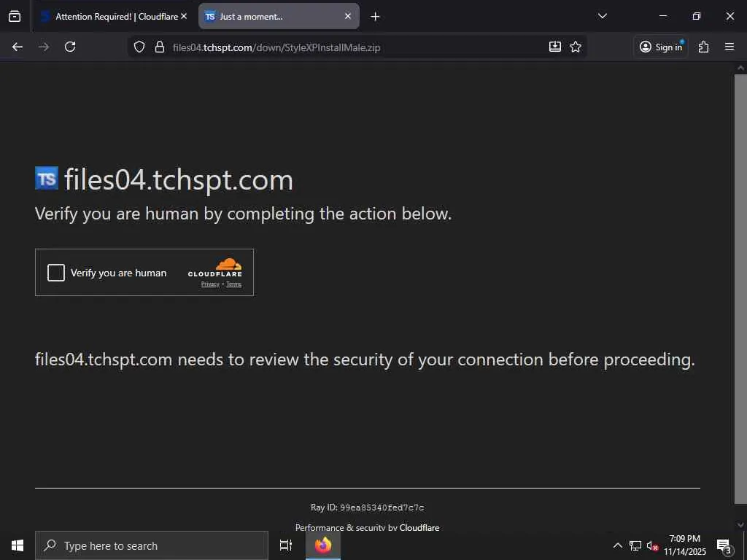Open a new tab with plus
Image resolution: width=747 pixels, height=560 pixels.
click(376, 17)
